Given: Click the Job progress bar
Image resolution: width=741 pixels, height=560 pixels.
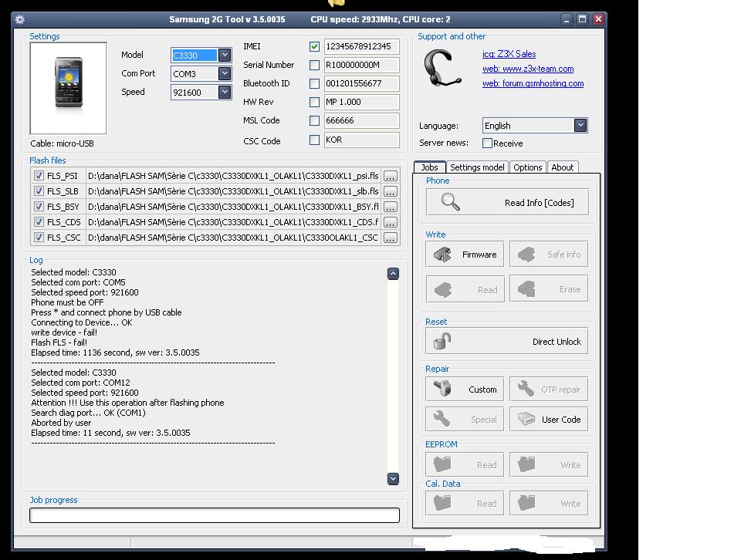Looking at the screenshot, I should point(215,515).
